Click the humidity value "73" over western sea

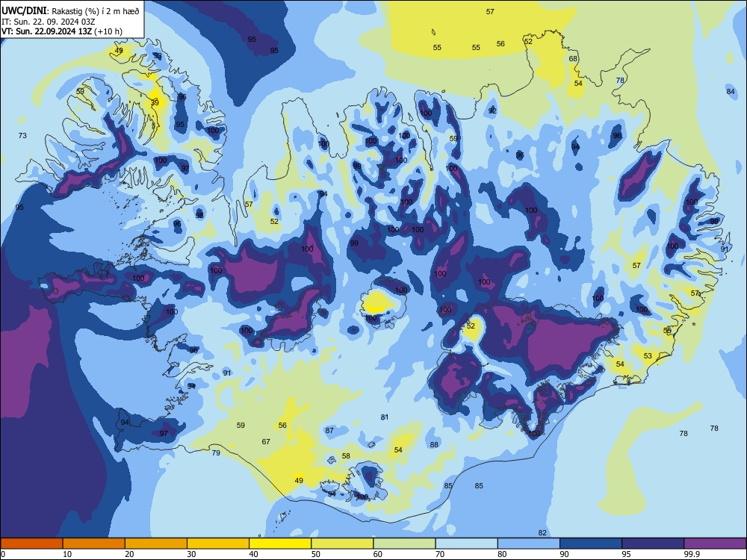[x=22, y=136]
